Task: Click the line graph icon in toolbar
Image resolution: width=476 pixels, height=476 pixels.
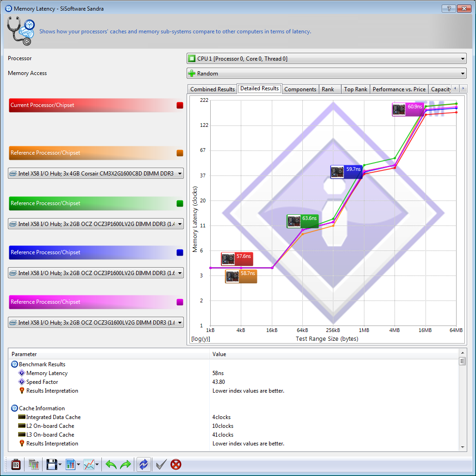Action: (x=89, y=464)
